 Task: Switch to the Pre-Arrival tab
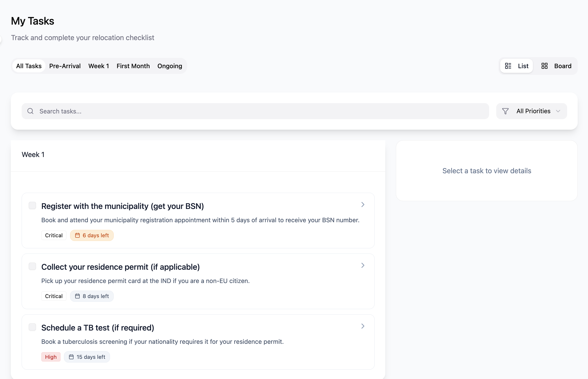(x=65, y=66)
